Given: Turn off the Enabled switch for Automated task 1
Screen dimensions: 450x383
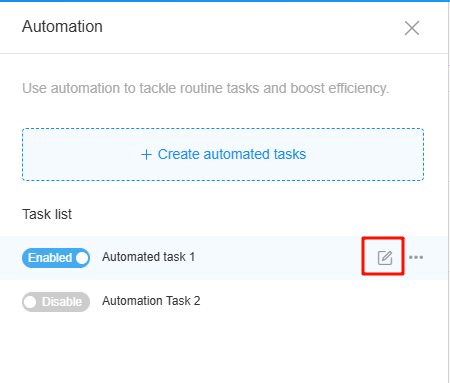Looking at the screenshot, I should pos(56,258).
